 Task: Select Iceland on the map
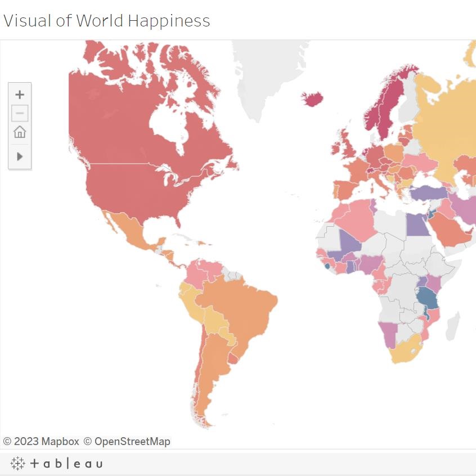312,99
